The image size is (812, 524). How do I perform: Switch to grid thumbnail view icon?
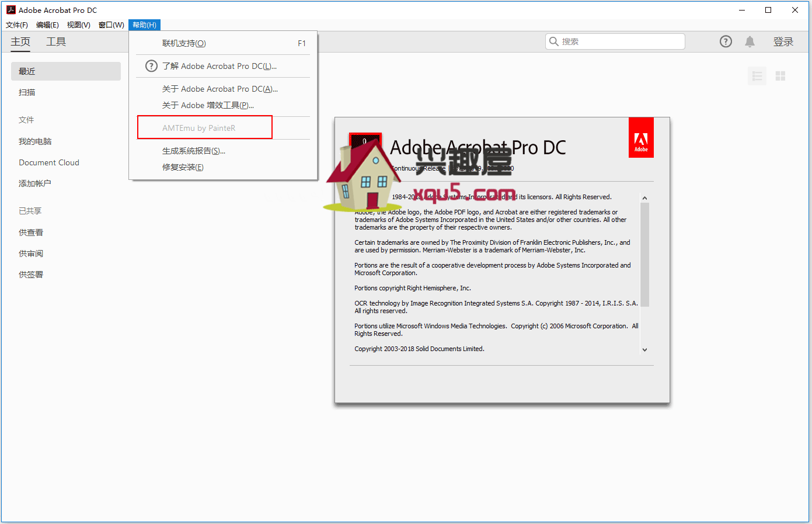click(x=780, y=76)
